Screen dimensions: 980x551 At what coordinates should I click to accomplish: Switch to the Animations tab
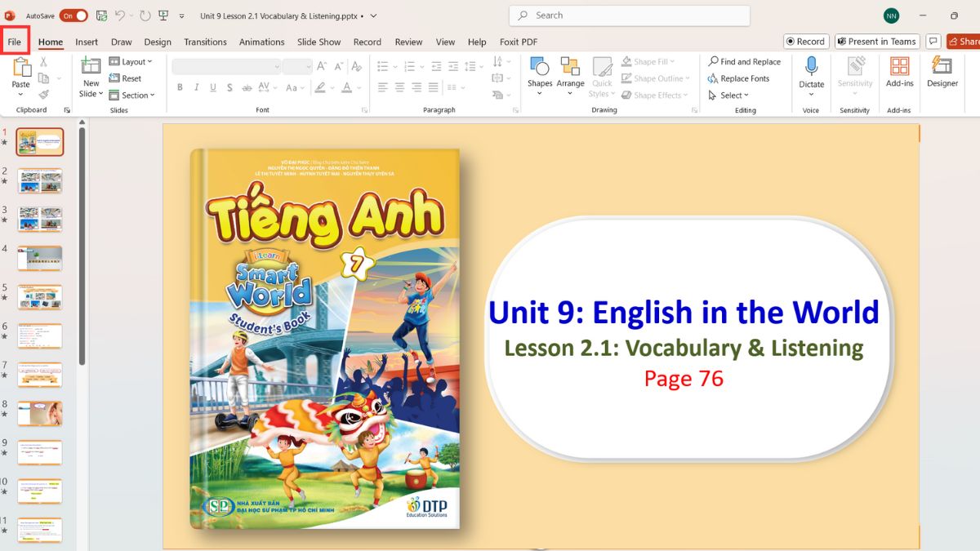(x=261, y=42)
